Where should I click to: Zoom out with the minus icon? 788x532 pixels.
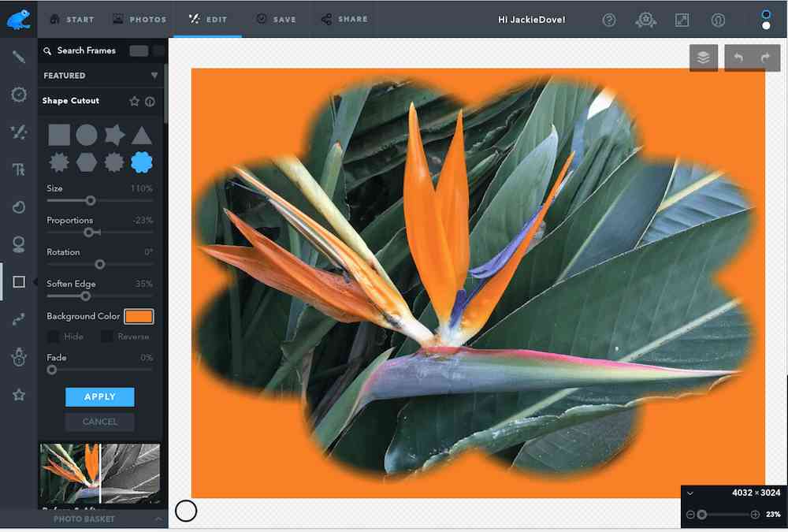[690, 515]
